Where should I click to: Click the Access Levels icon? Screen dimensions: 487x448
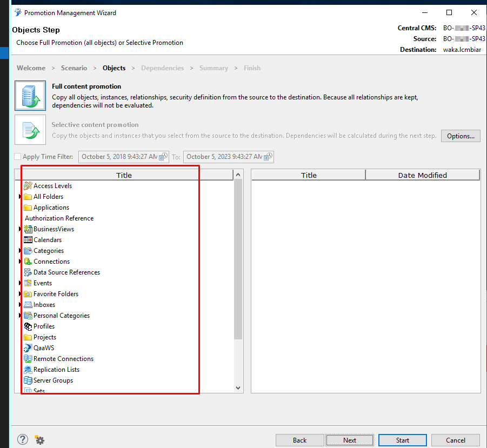28,186
